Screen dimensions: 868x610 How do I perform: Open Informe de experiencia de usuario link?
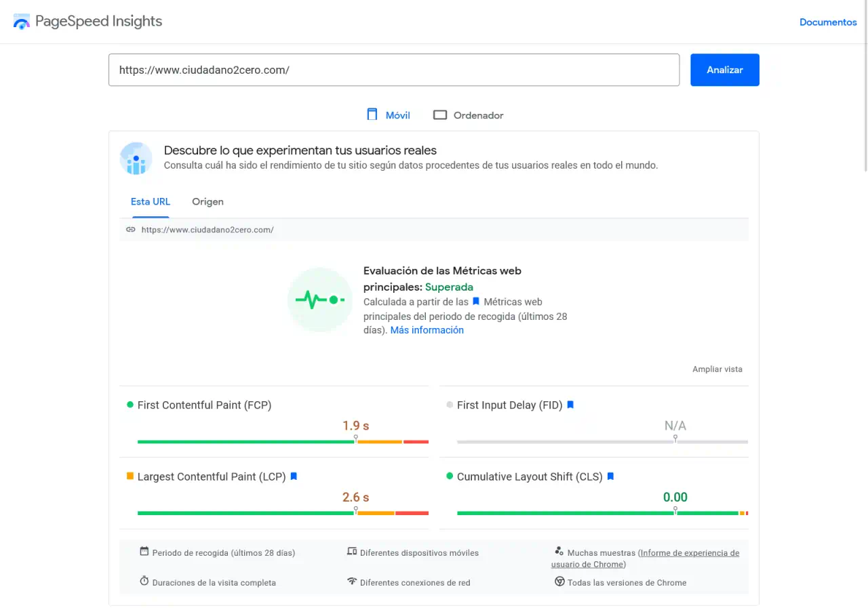[x=645, y=558]
